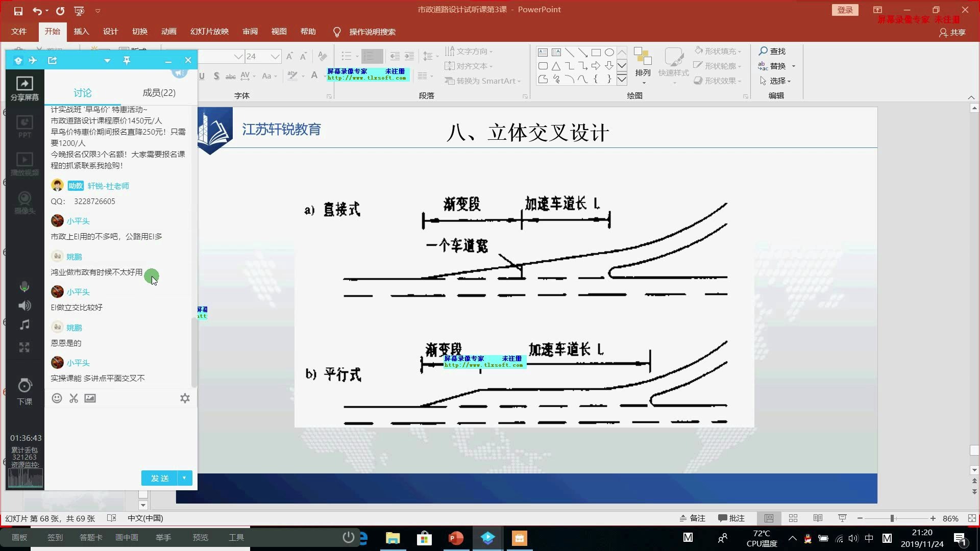980x551 pixels.
Task: Open the Reading View icon in status bar
Action: click(818, 518)
